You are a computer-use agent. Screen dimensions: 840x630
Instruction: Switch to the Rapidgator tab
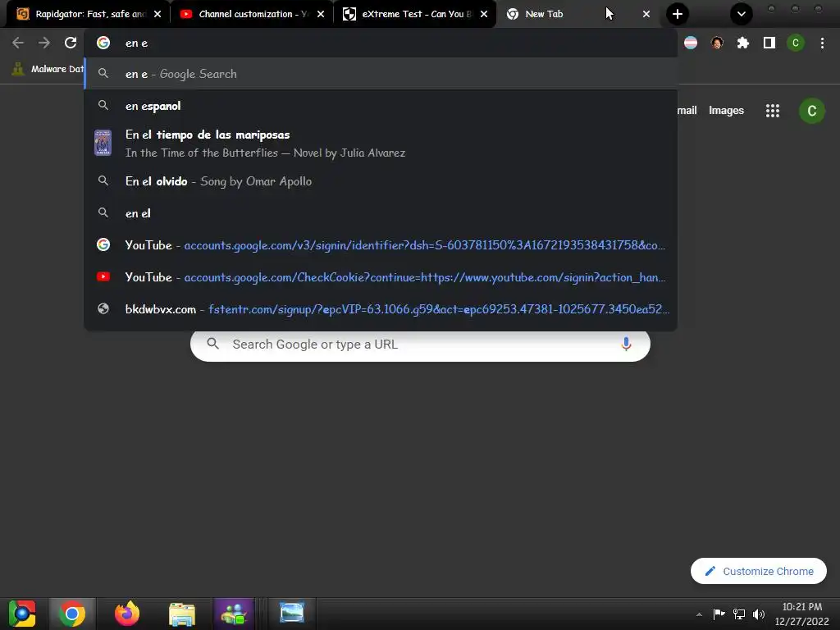(x=89, y=14)
